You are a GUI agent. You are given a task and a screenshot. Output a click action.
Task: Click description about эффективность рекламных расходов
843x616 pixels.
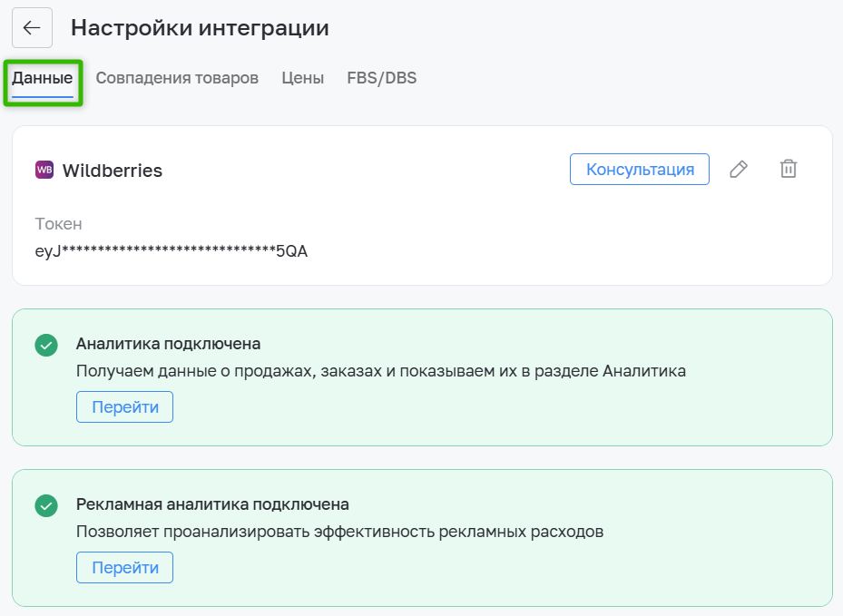pos(339,532)
